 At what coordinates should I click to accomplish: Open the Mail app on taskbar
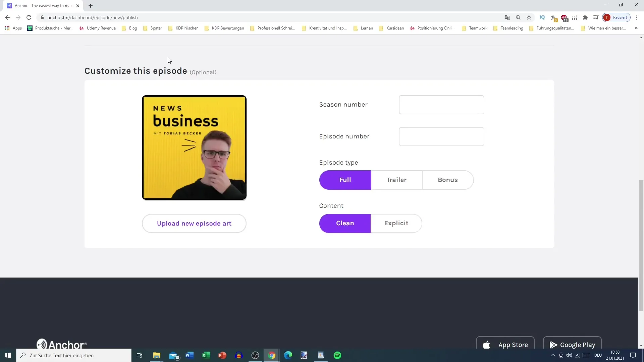point(173,355)
